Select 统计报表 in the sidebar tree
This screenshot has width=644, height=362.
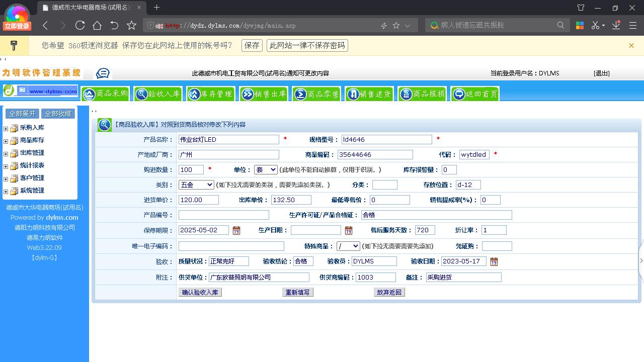coord(32,165)
